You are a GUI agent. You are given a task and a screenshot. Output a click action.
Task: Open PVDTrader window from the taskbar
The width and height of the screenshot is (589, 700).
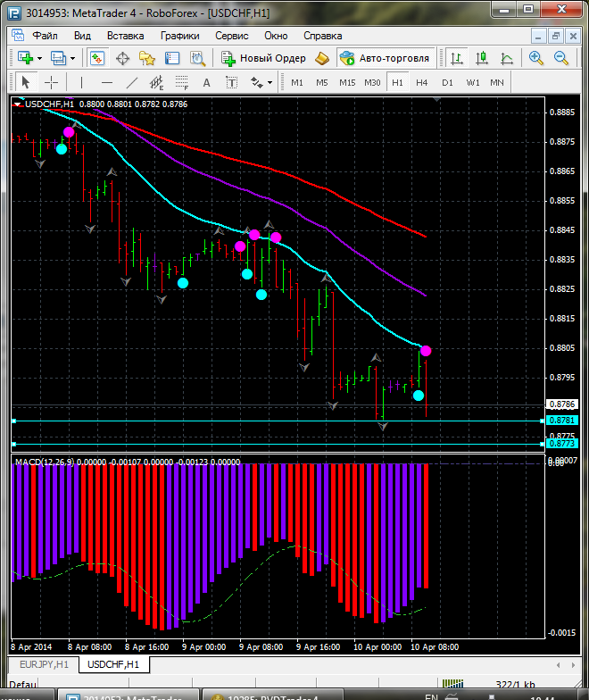point(271,696)
